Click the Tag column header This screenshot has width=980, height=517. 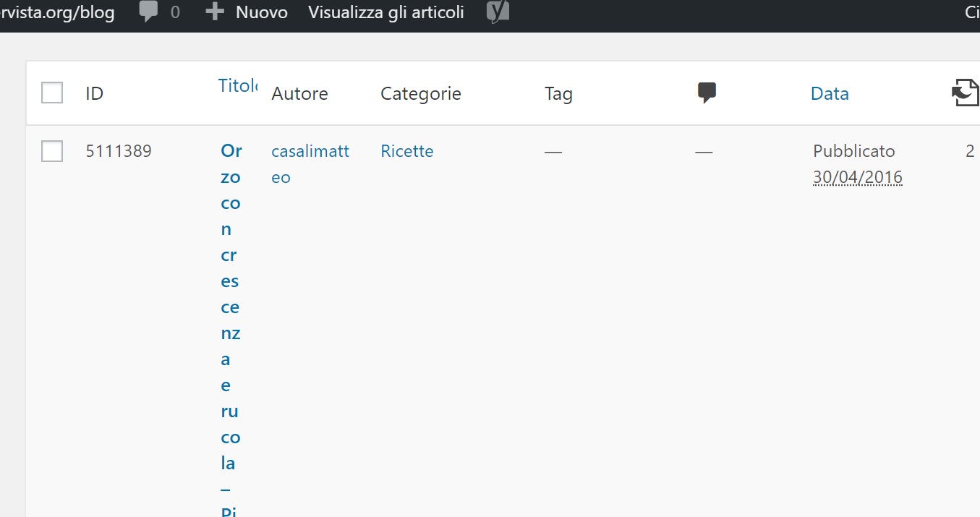pos(558,93)
